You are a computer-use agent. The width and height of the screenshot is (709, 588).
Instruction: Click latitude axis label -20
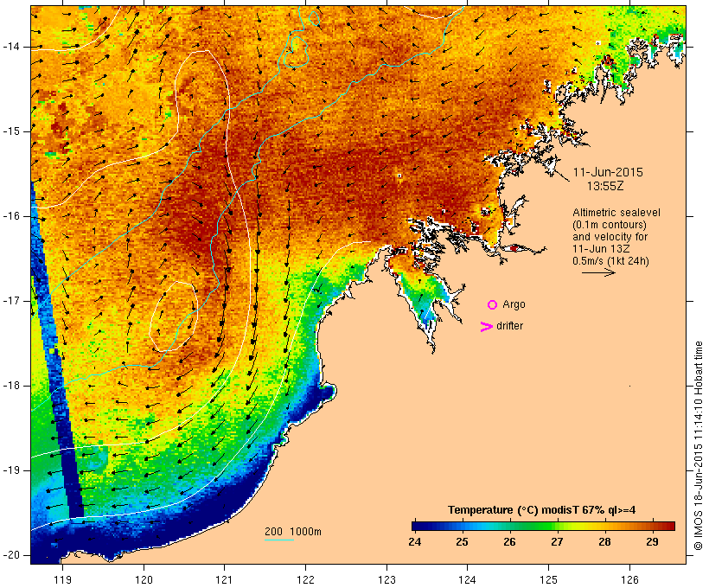click(10, 555)
